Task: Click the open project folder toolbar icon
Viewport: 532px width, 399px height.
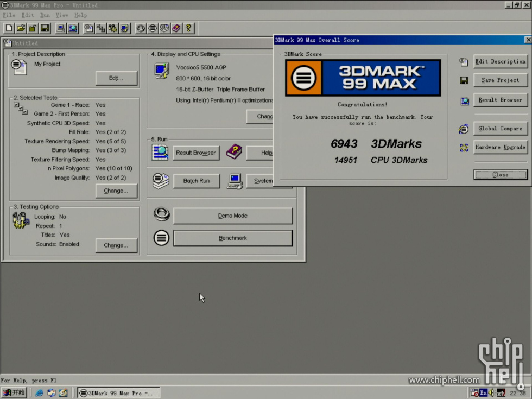Action: click(21, 28)
